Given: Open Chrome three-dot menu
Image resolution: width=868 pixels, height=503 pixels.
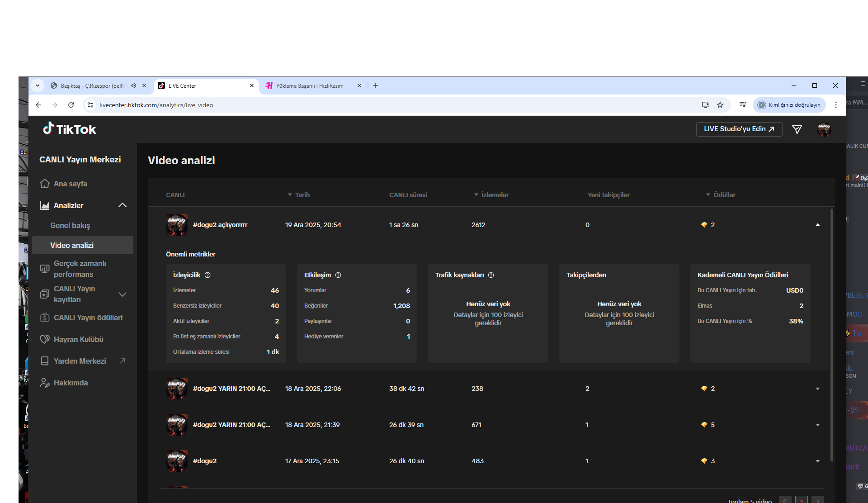Looking at the screenshot, I should 836,105.
